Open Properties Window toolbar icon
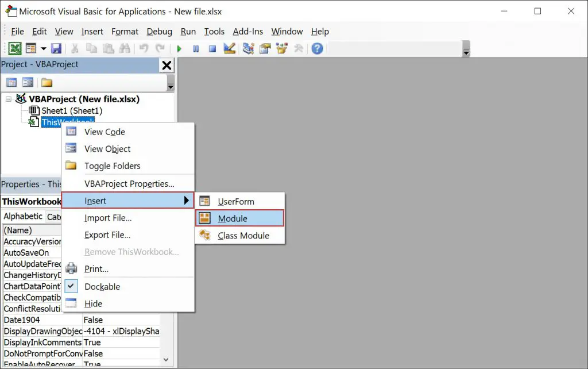 pyautogui.click(x=265, y=48)
